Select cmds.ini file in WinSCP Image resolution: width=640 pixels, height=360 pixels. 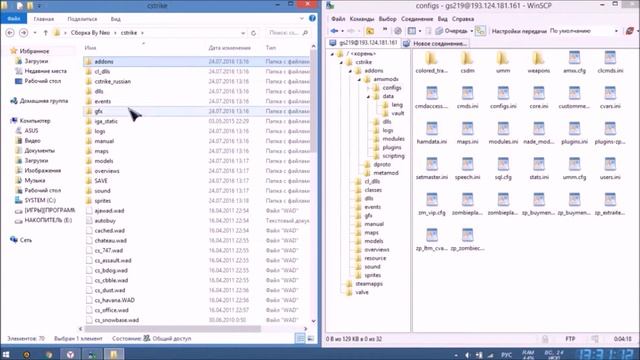(467, 98)
